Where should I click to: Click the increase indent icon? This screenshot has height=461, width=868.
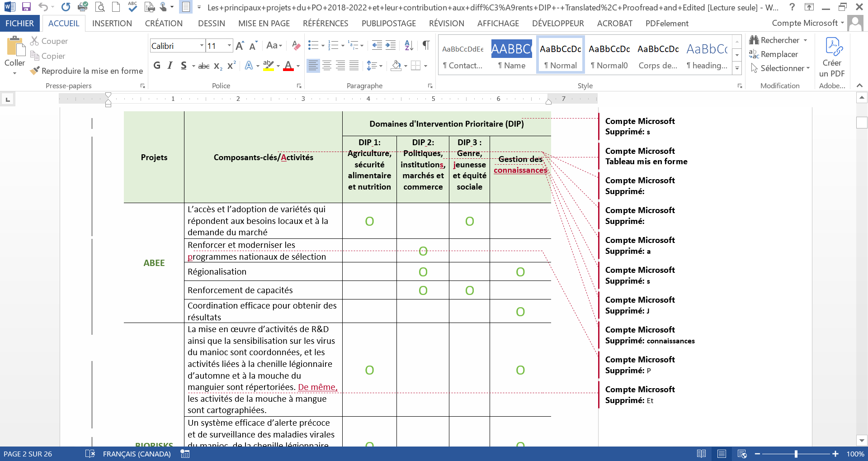click(391, 45)
